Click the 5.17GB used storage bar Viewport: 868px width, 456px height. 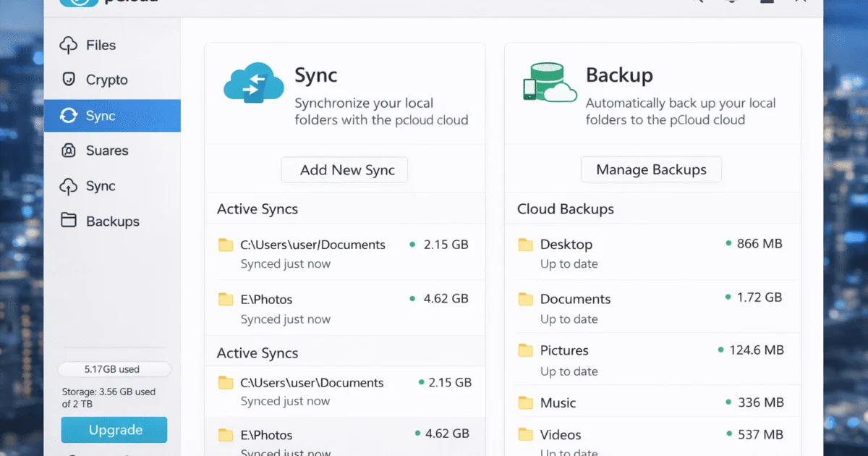pyautogui.click(x=114, y=369)
